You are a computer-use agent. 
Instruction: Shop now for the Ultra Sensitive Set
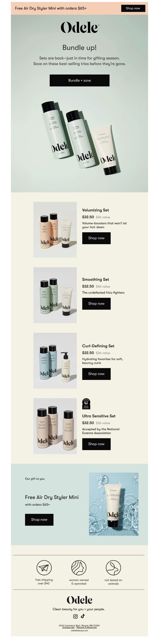click(96, 444)
